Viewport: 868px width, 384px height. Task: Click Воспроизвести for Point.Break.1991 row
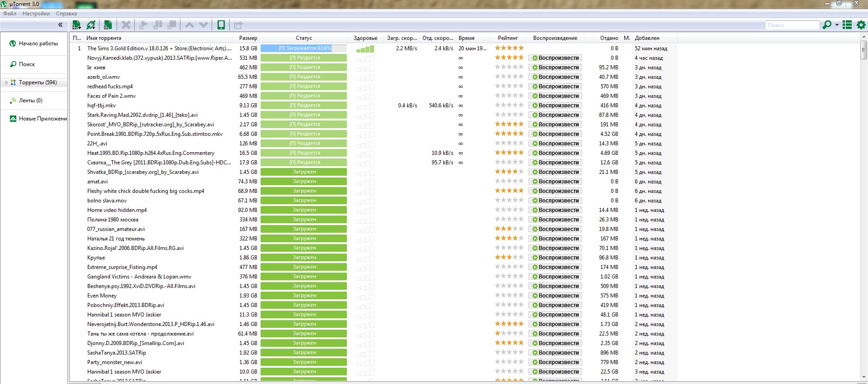pyautogui.click(x=555, y=134)
